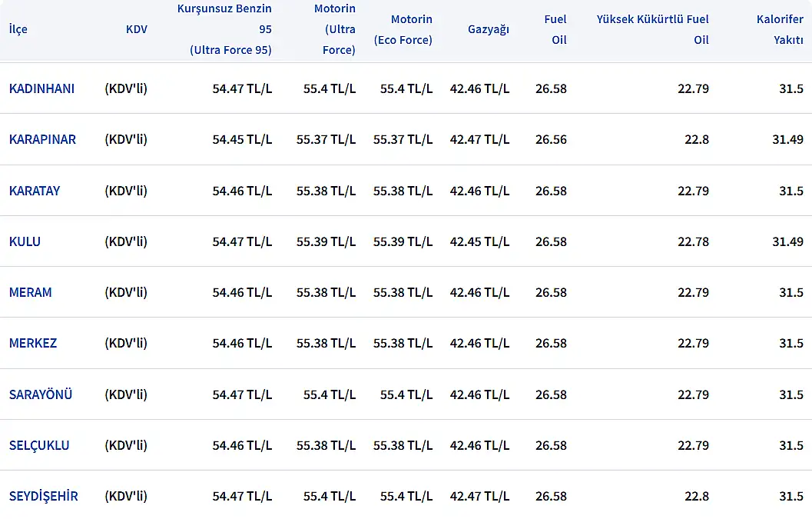Click the KDV column header
Viewport: 812px width, 519px height.
[136, 29]
